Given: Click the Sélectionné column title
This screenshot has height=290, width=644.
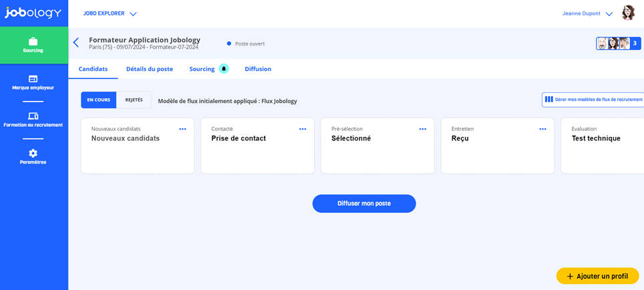Looking at the screenshot, I should click(351, 138).
